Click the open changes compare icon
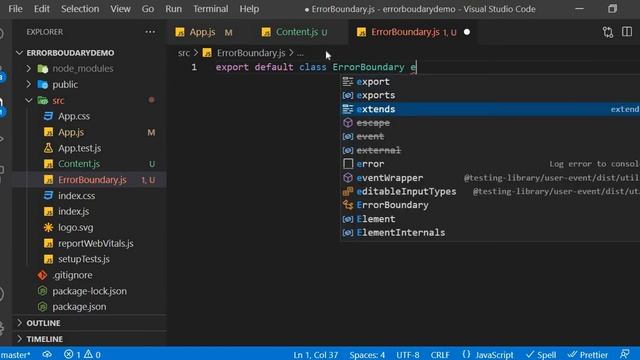The height and width of the screenshot is (360, 640). pyautogui.click(x=608, y=32)
